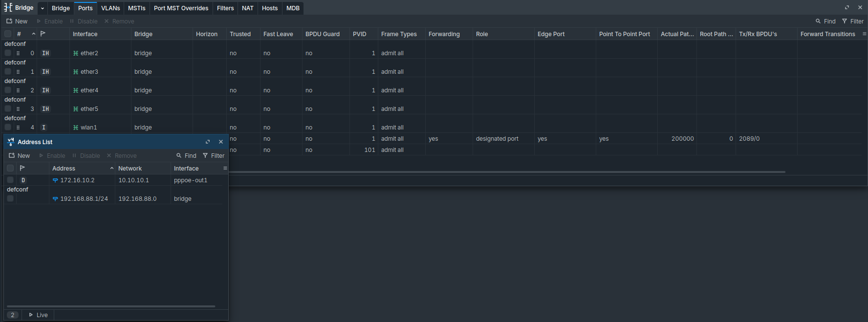Maximize the Address List window
This screenshot has height=322, width=868.
(x=208, y=142)
